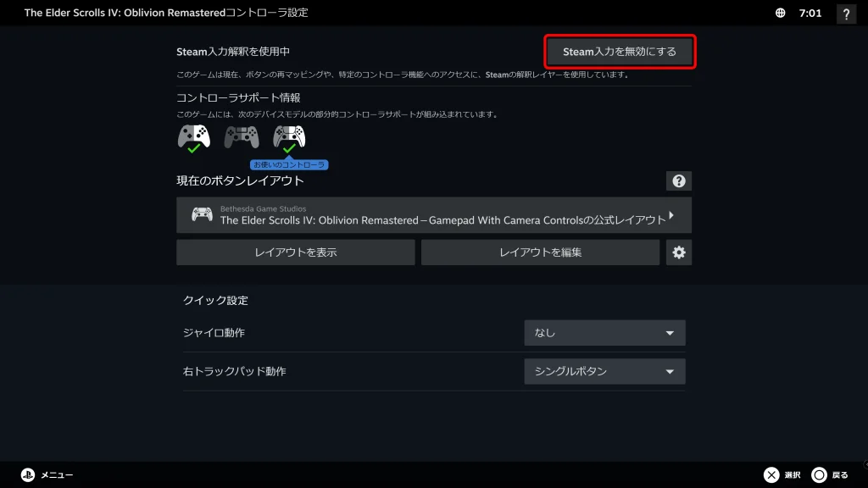
Task: Click the globe network icon in top bar
Action: (x=780, y=13)
